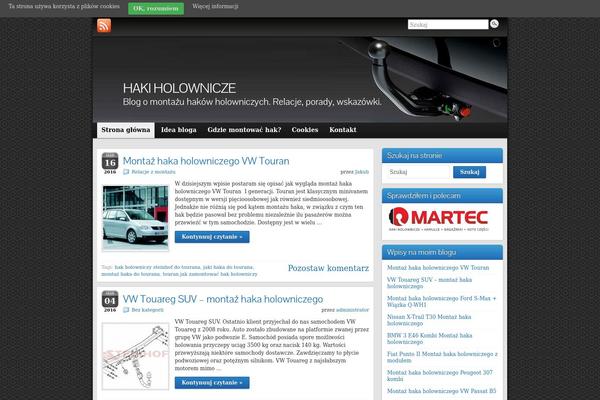Screen dimensions: 600x400
Task: Go to Strona główna tab
Action: pyautogui.click(x=126, y=130)
